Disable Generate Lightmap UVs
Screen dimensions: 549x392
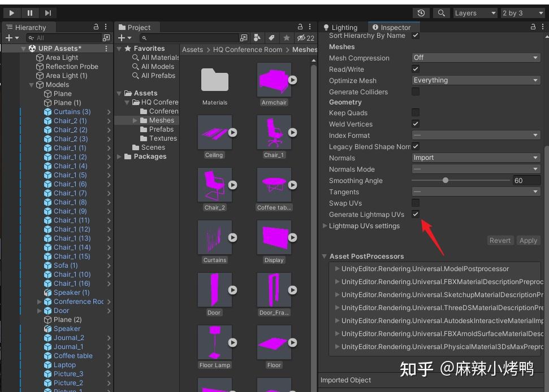(x=416, y=214)
